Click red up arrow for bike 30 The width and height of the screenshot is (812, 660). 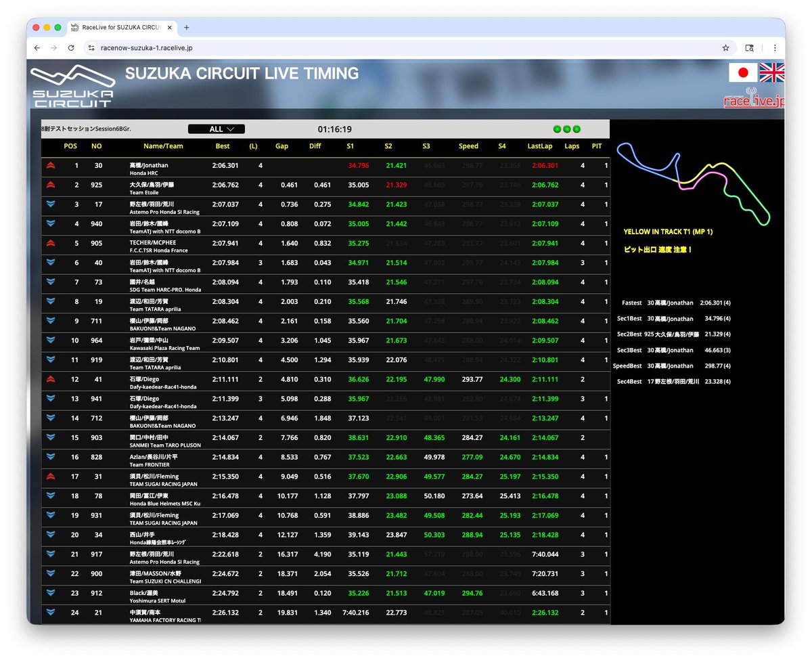pos(51,165)
